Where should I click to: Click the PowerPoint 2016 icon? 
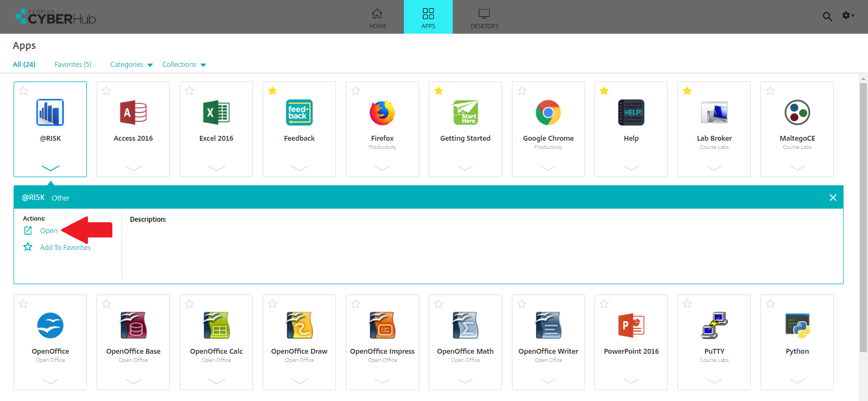tap(631, 325)
